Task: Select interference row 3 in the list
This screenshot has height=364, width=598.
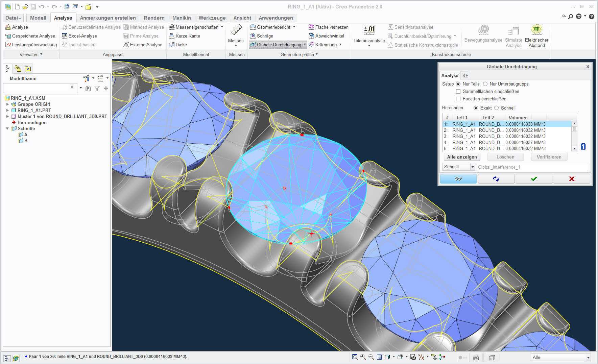Action: point(507,136)
